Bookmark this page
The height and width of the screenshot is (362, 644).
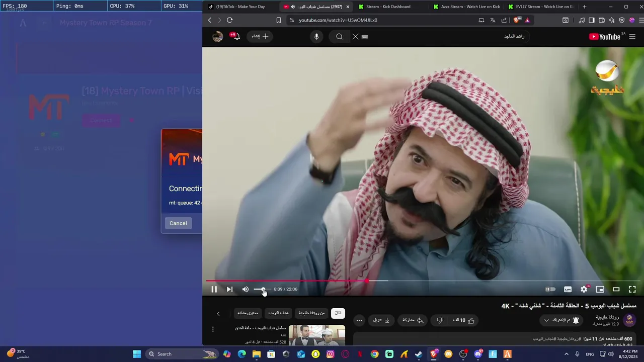tap(279, 20)
